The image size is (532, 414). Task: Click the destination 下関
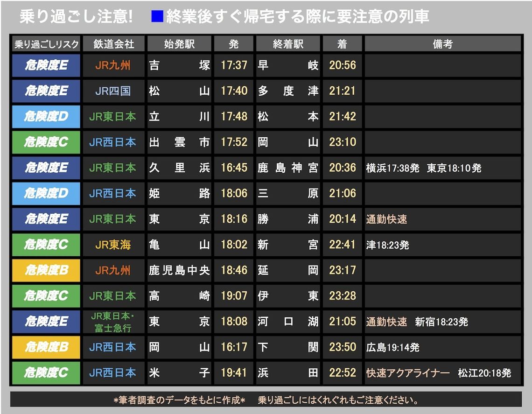point(288,347)
